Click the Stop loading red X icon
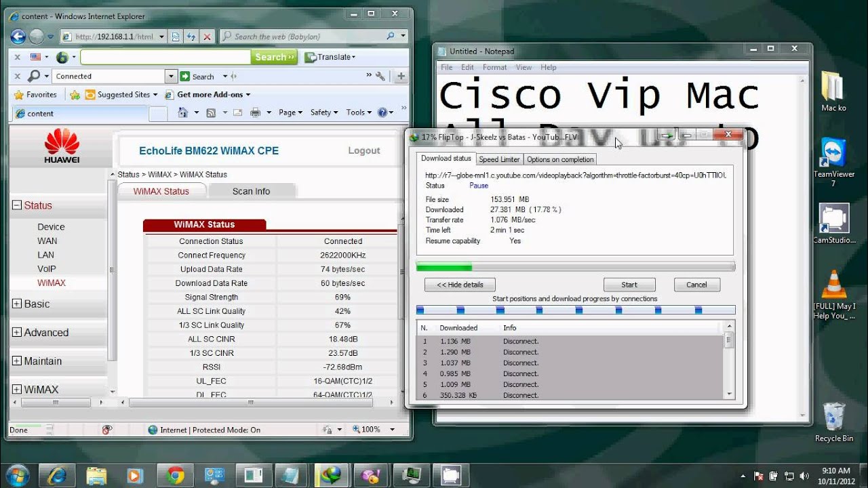This screenshot has height=488, width=868. tap(208, 37)
